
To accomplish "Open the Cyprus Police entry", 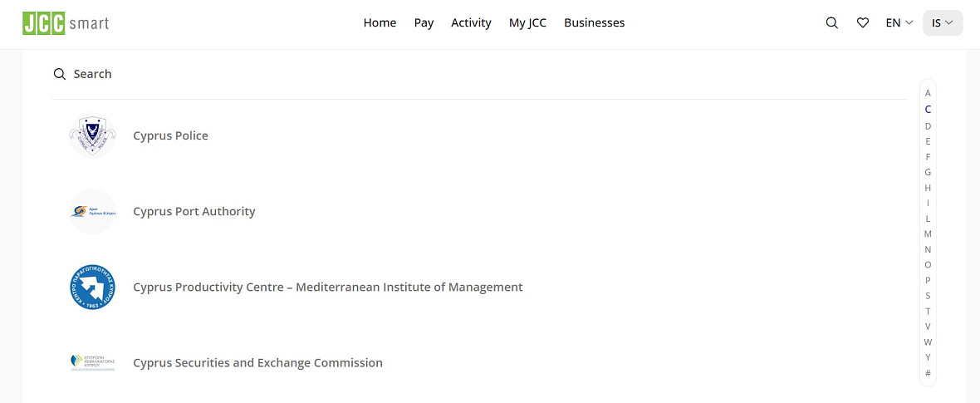I will (x=170, y=135).
